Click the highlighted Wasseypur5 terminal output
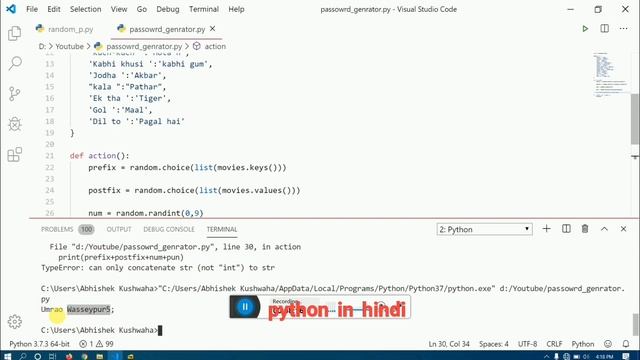This screenshot has height=360, width=640. coord(89,309)
